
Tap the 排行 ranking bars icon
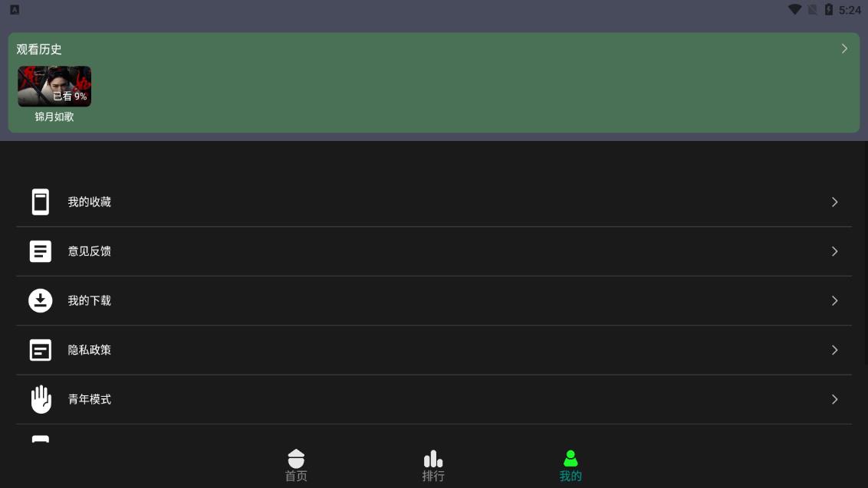[x=433, y=459]
